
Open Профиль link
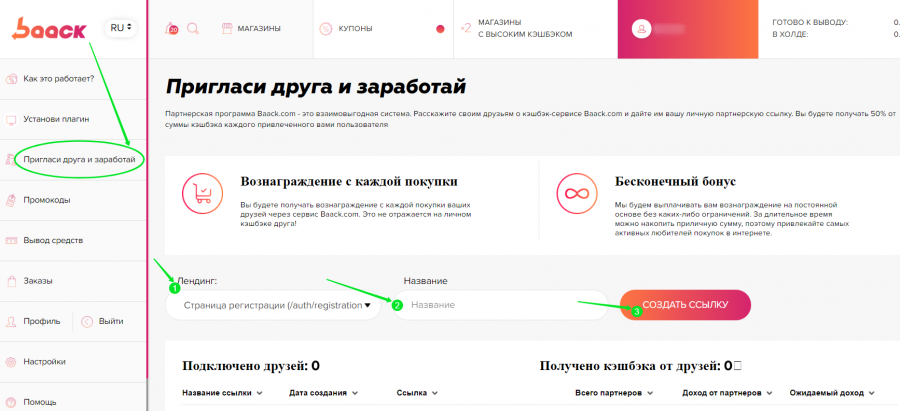41,321
